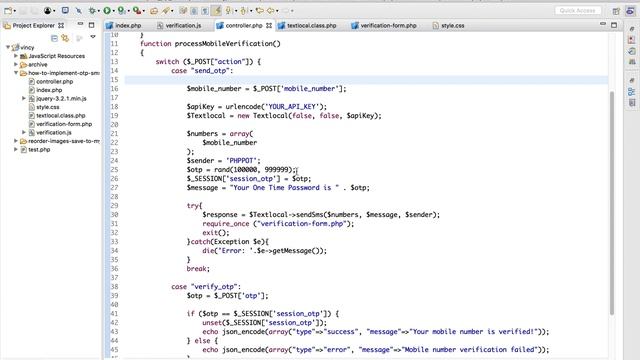Expand the verification.js tree node
The width and height of the screenshot is (640, 360).
point(24,132)
